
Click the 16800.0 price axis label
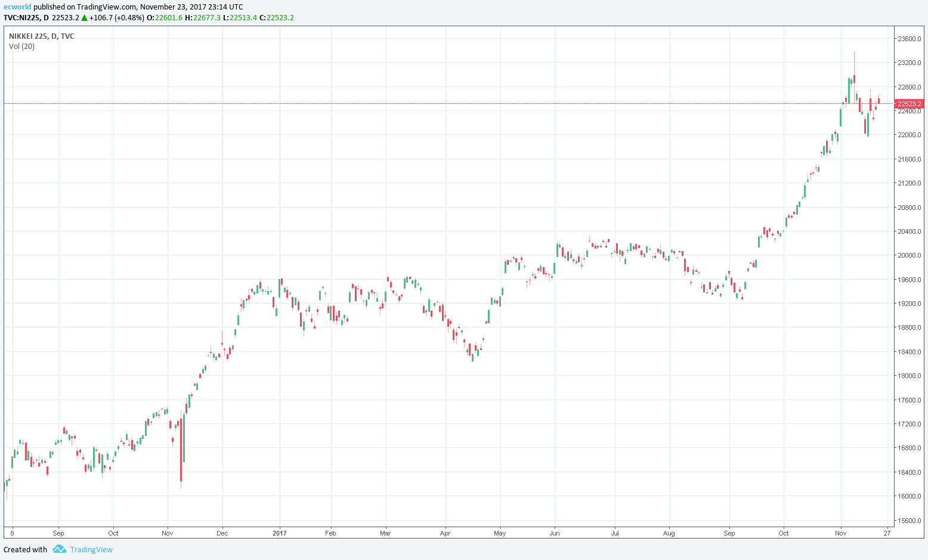point(910,448)
